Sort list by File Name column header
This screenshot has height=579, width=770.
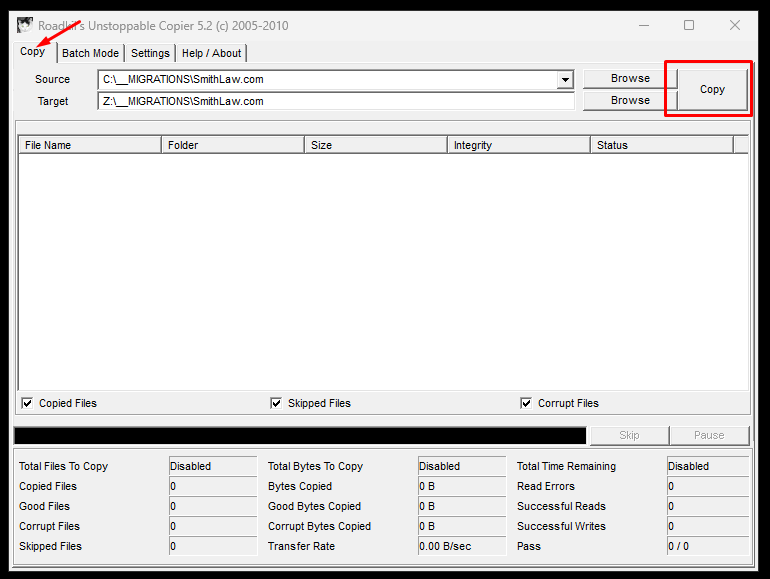(x=90, y=145)
